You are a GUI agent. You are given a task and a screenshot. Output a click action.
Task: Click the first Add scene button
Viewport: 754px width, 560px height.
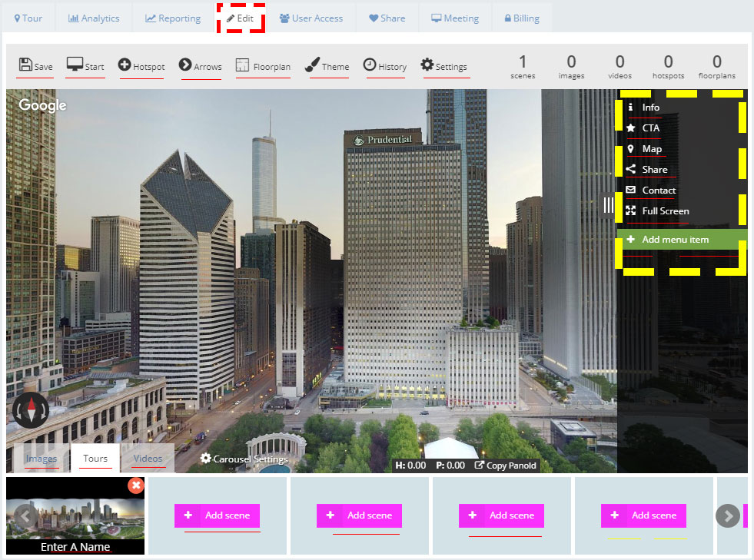tap(217, 515)
